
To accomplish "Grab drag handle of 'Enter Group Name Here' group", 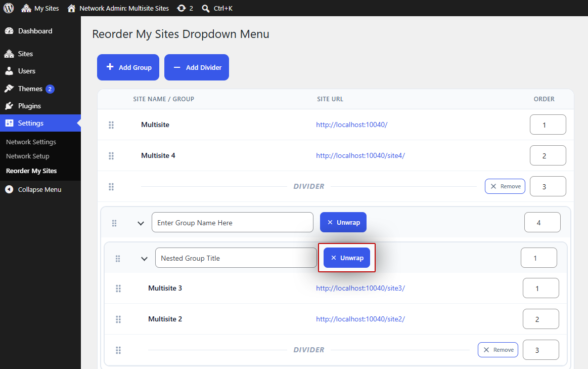I will [114, 223].
